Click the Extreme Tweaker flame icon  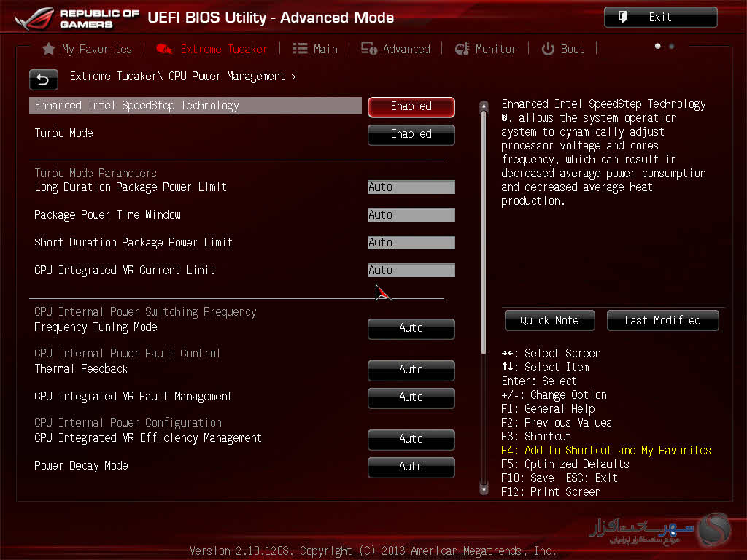coord(165,49)
